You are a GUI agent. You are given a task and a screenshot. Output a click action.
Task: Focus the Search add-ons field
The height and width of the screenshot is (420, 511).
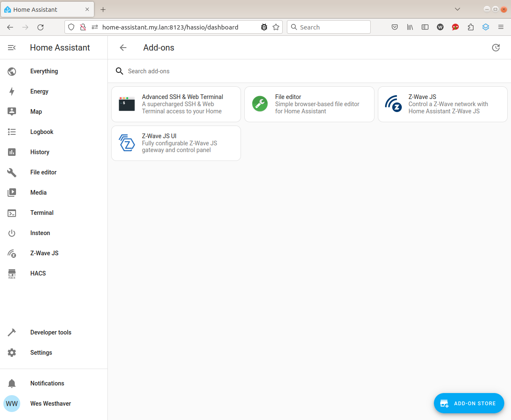(309, 71)
